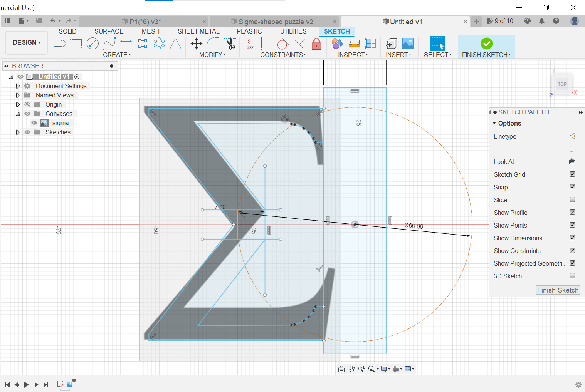Select the Fillet tool in Modify

213,44
